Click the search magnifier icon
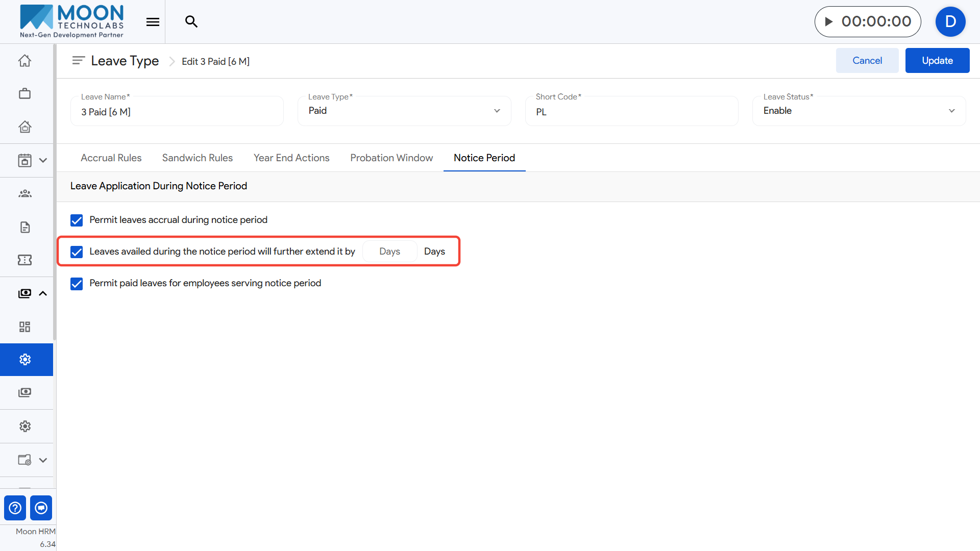The height and width of the screenshot is (551, 980). (191, 21)
